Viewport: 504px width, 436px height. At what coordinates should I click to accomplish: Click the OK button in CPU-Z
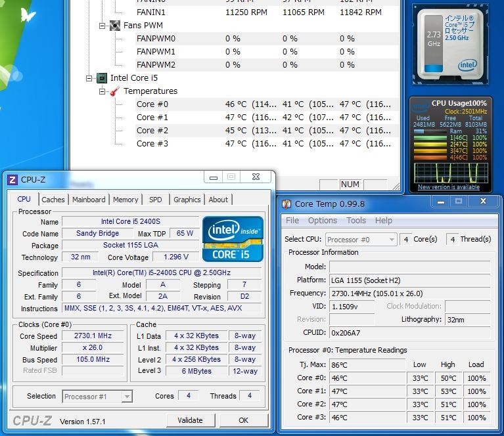pyautogui.click(x=243, y=420)
